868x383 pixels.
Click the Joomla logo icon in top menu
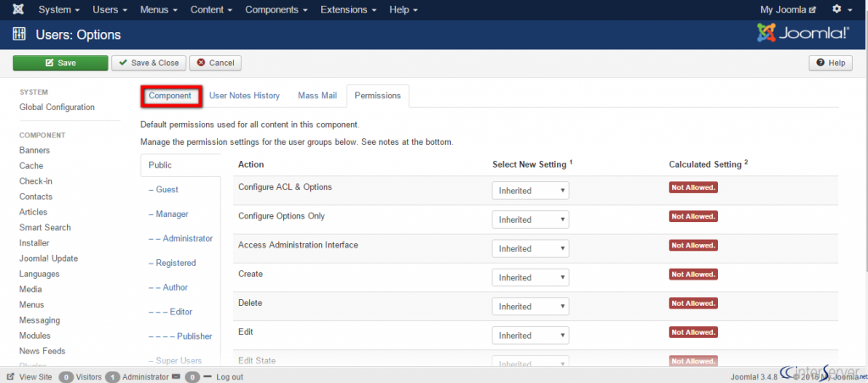click(x=18, y=9)
